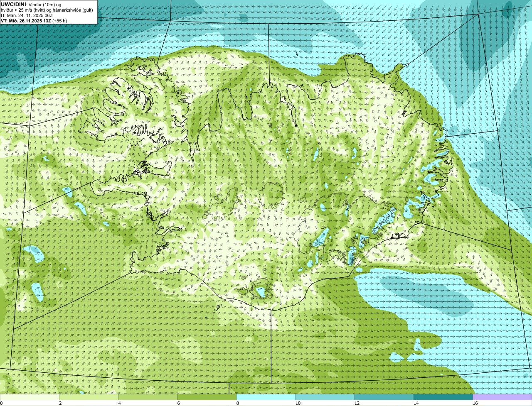Click the legend tick label '12'

point(357,403)
